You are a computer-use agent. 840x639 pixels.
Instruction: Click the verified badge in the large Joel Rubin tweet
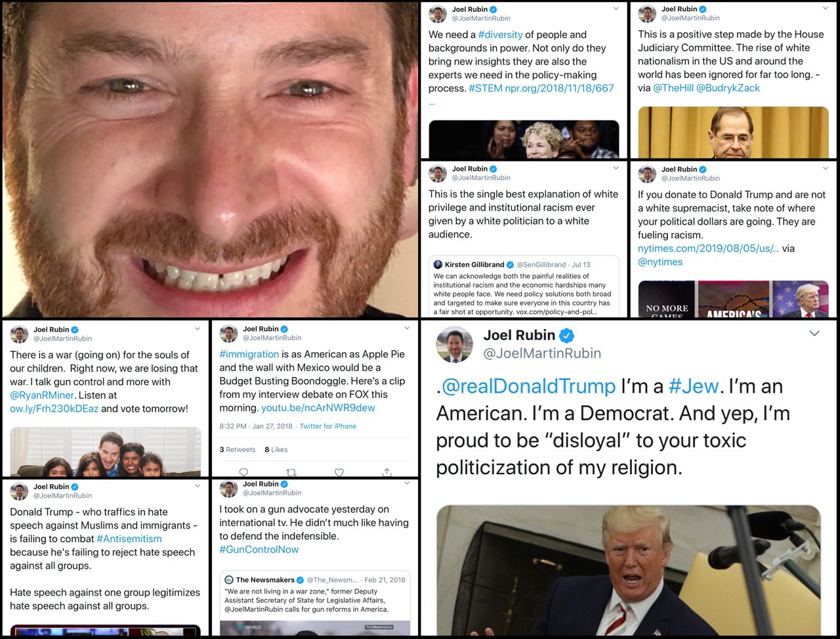click(x=566, y=336)
